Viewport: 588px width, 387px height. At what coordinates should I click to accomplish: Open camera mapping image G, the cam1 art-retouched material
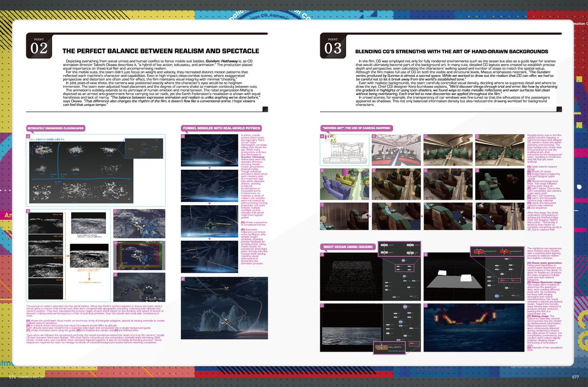coord(448,183)
